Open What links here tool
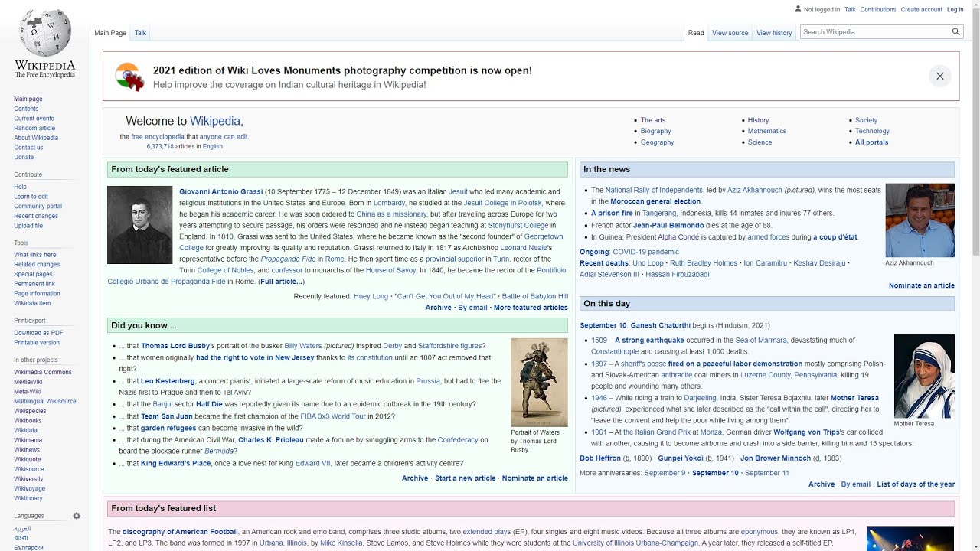This screenshot has width=980, height=551. coord(34,255)
